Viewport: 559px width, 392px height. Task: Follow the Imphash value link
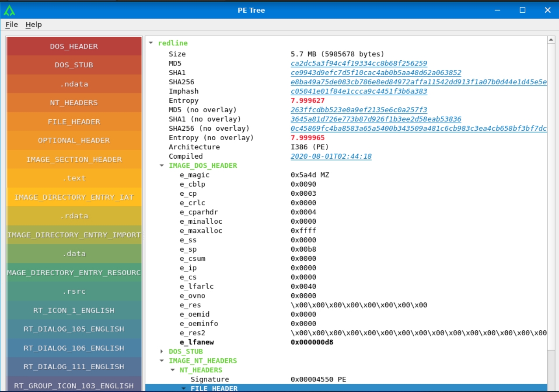tap(359, 91)
